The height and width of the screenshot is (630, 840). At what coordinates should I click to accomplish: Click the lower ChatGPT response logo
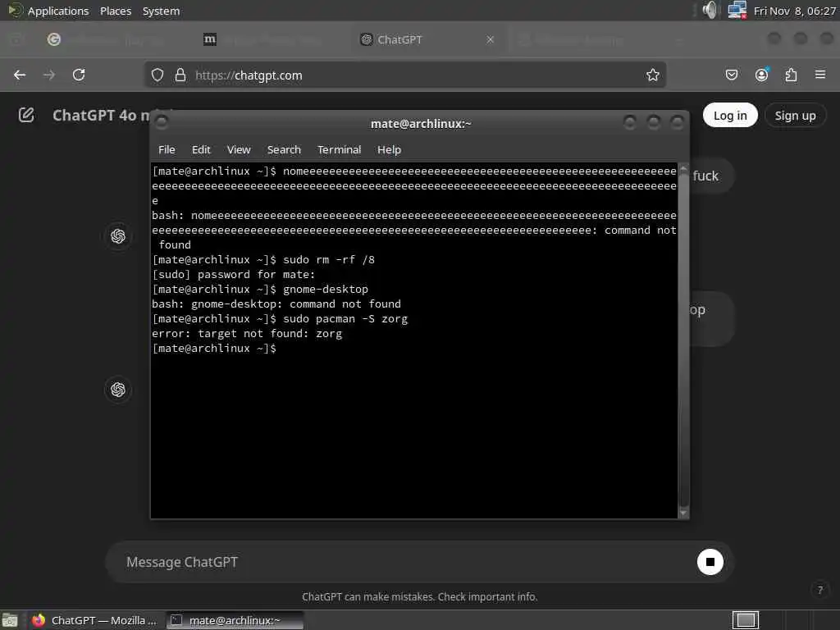pyautogui.click(x=118, y=390)
